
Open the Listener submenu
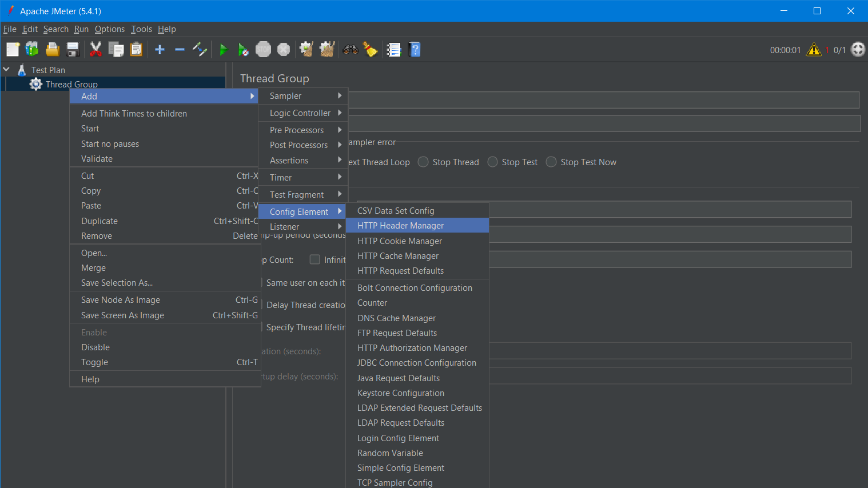click(302, 227)
